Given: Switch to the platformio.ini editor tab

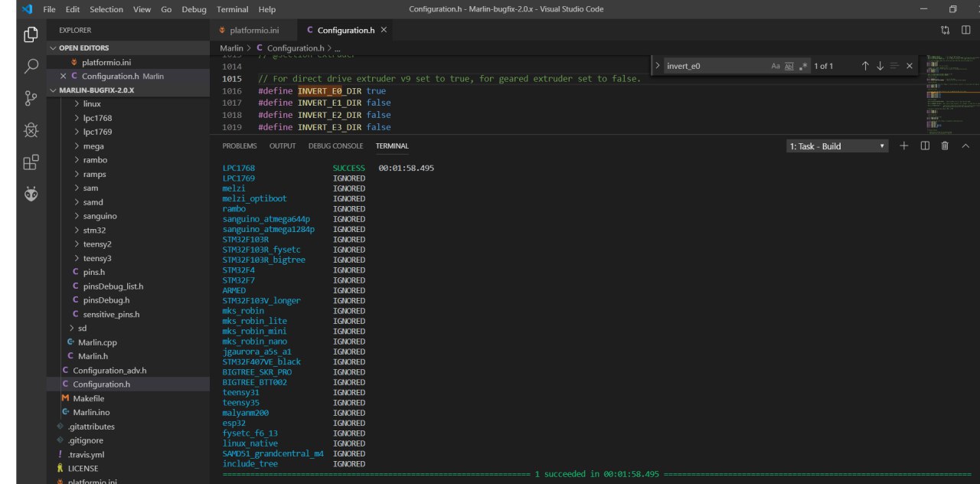Looking at the screenshot, I should point(253,30).
